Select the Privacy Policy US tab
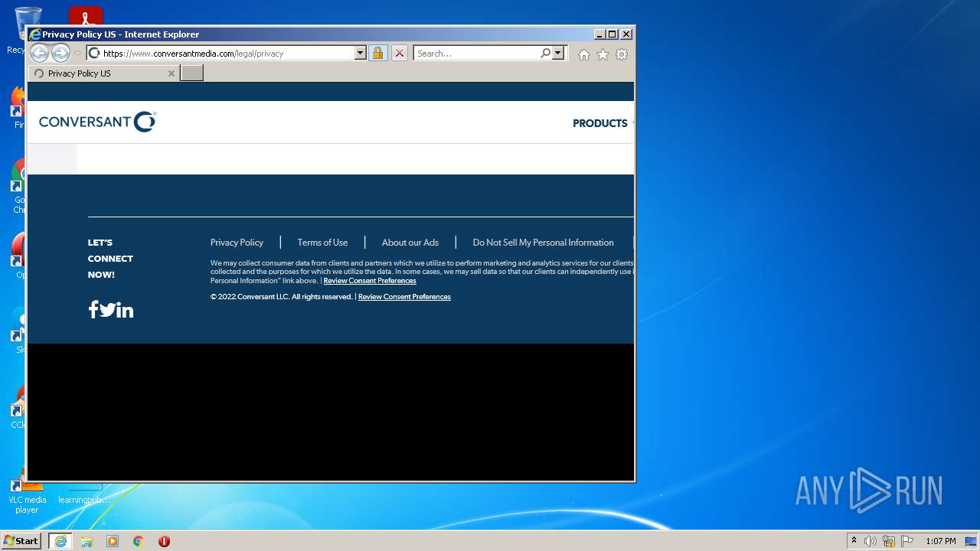Viewport: 980px width, 551px height. 104,73
